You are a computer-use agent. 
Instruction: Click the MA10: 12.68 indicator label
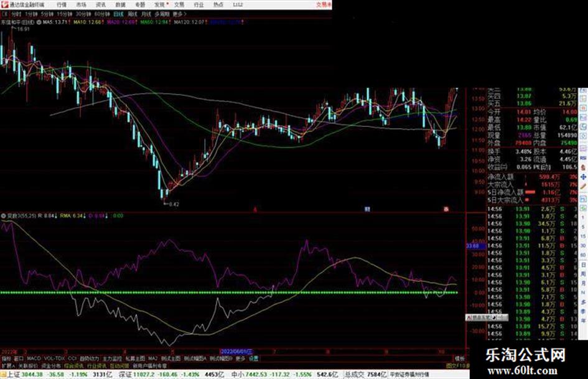pyautogui.click(x=87, y=22)
